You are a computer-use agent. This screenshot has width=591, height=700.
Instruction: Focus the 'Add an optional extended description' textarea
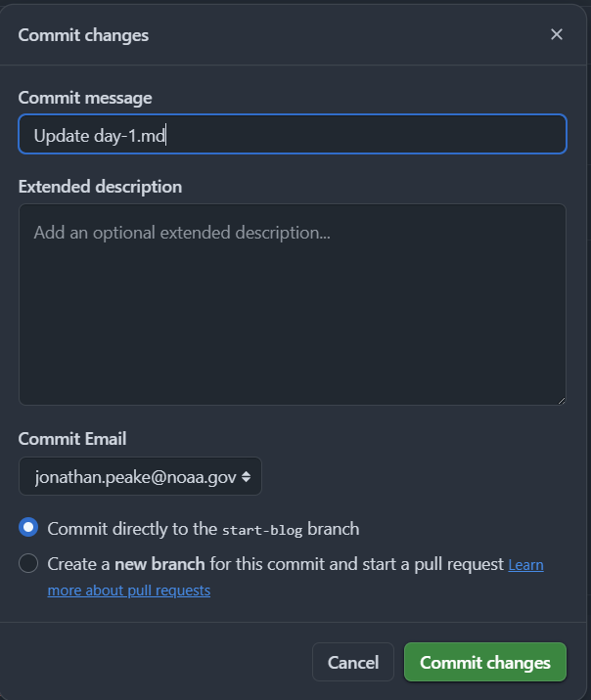[293, 304]
